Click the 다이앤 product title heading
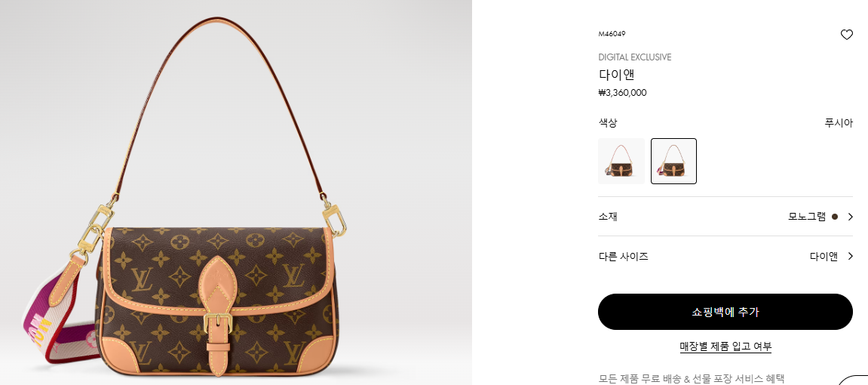 [616, 75]
